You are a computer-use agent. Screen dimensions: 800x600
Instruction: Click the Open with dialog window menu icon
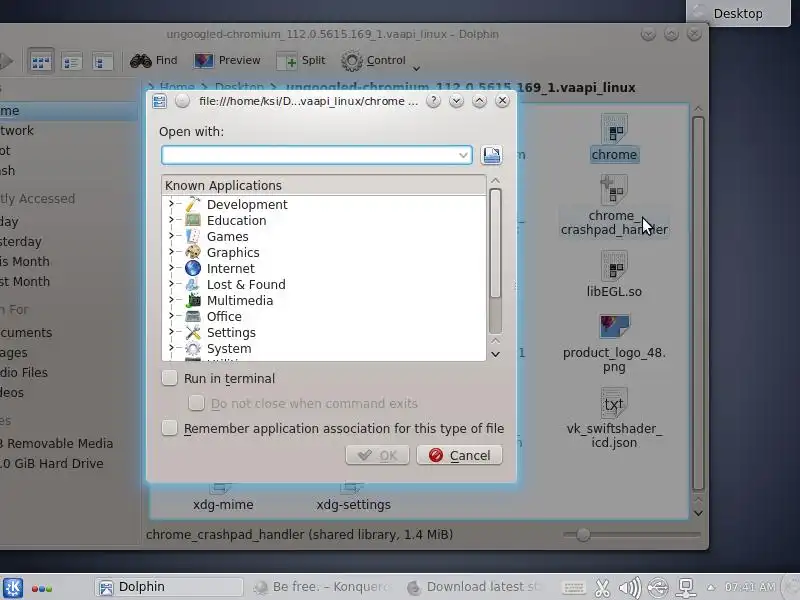tap(159, 101)
